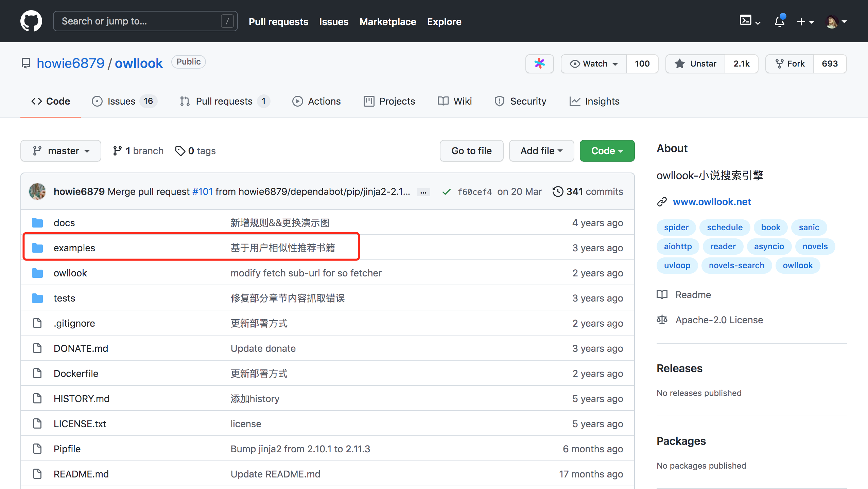Screen dimensions: 868x489
Task: Click the commit author's avatar thumbnail
Action: click(37, 192)
